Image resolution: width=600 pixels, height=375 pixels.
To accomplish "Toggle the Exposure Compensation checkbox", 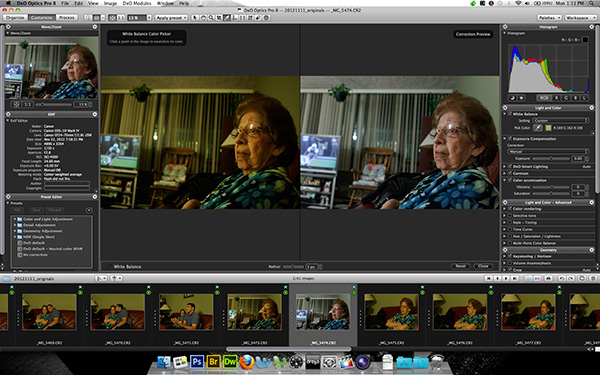I will 510,139.
